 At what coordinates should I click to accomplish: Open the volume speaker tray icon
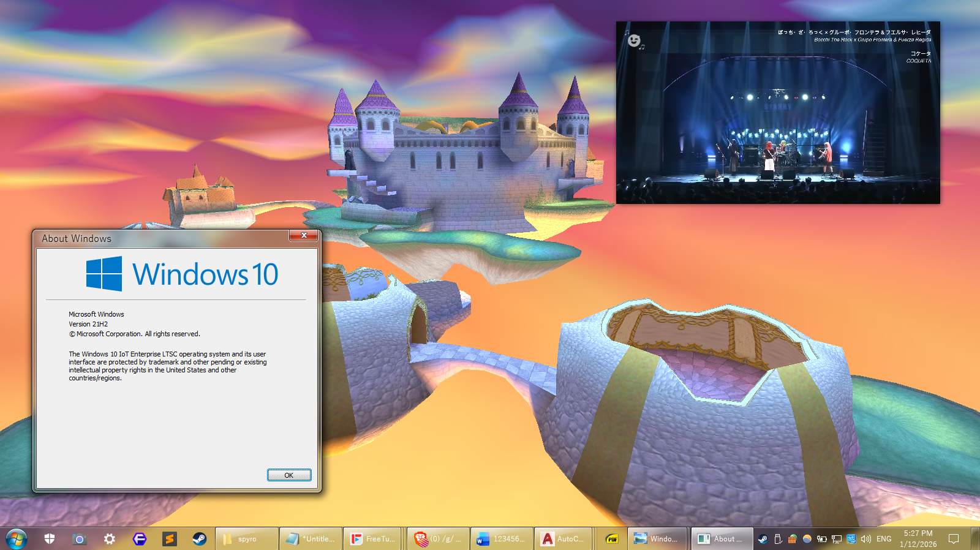tap(866, 539)
